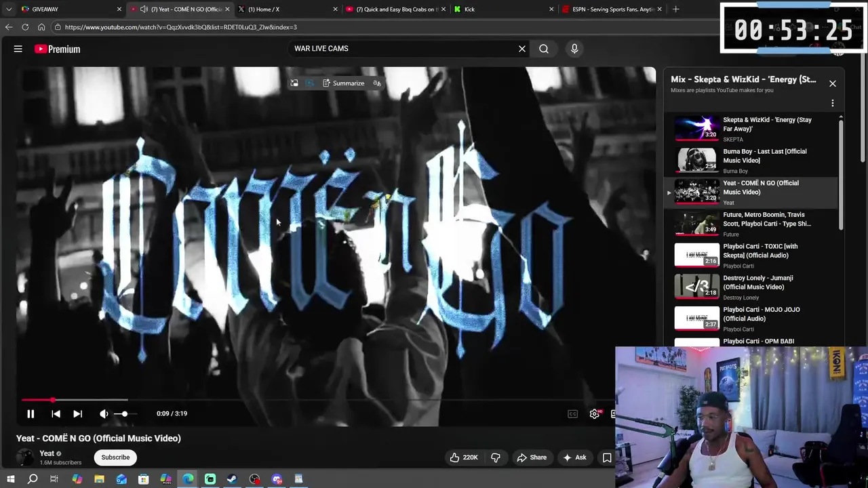Open the Ask AI button
Image resolution: width=868 pixels, height=488 pixels.
tap(574, 457)
